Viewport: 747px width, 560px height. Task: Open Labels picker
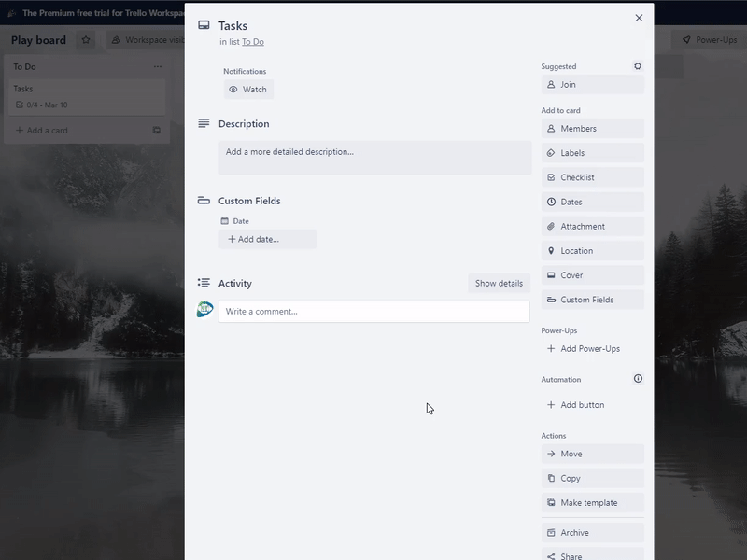pyautogui.click(x=593, y=153)
